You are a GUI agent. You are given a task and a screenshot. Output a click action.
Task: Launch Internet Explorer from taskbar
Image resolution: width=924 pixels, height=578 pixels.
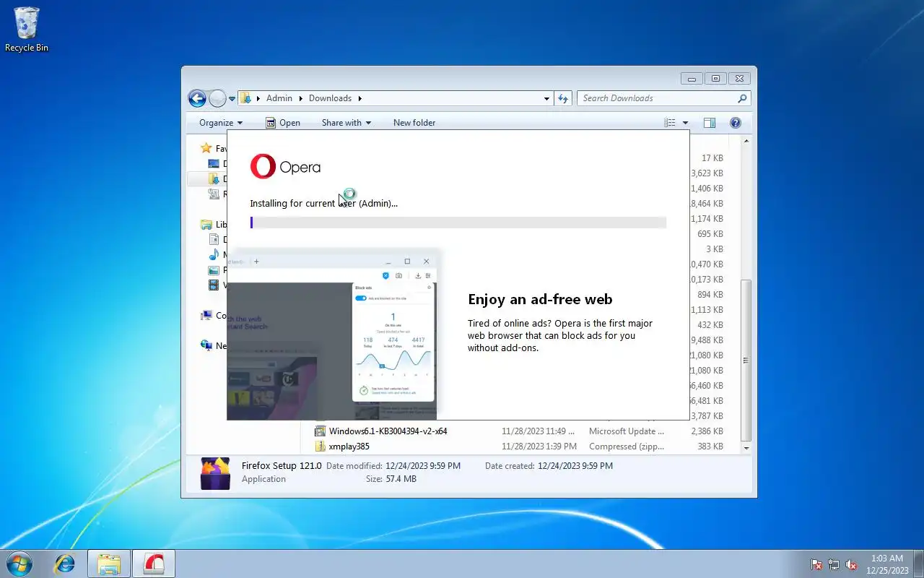point(65,564)
